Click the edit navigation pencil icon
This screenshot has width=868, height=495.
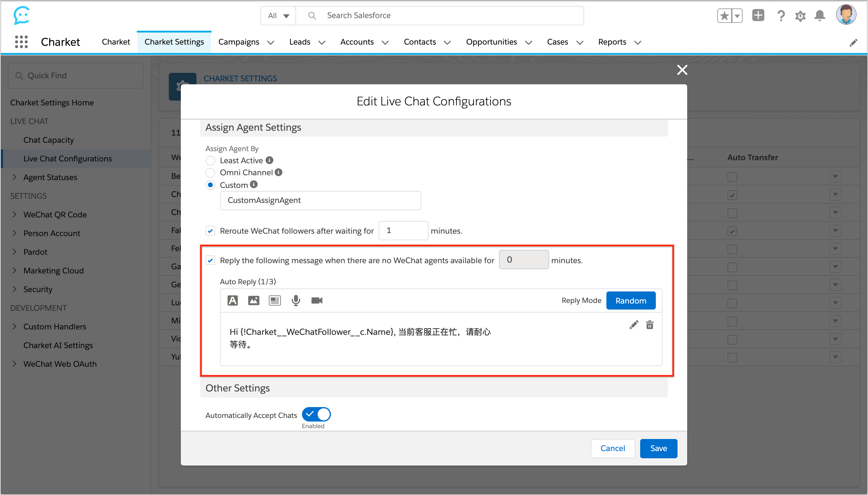pos(853,42)
